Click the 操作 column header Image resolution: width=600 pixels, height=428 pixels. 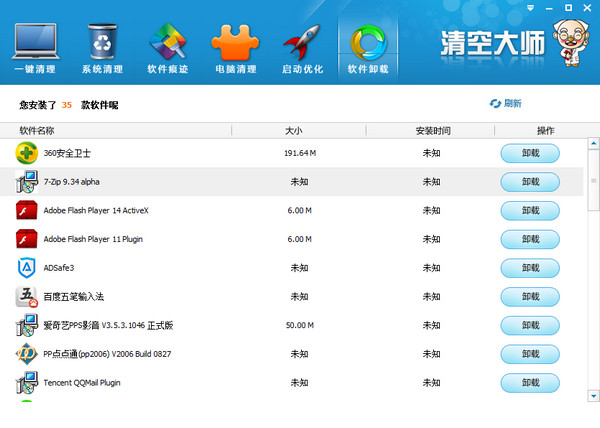click(545, 131)
